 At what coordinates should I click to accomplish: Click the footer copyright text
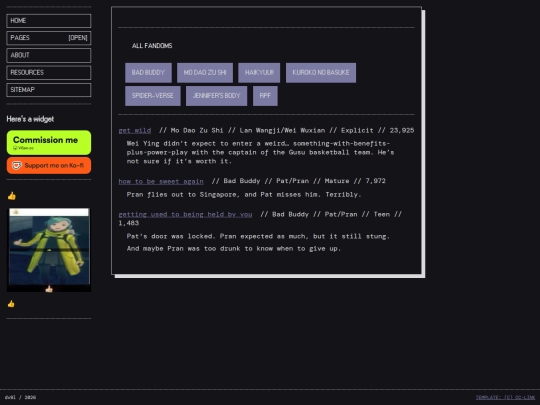point(20,397)
